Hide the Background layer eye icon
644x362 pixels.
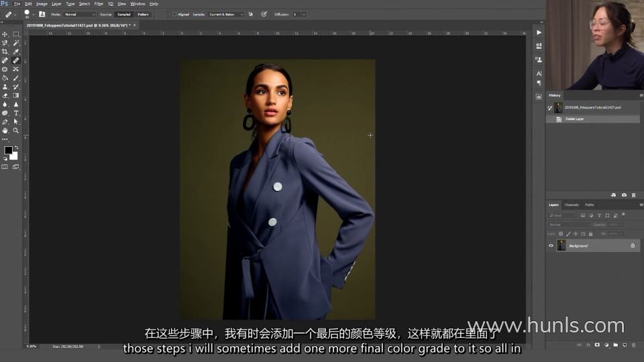pos(551,246)
